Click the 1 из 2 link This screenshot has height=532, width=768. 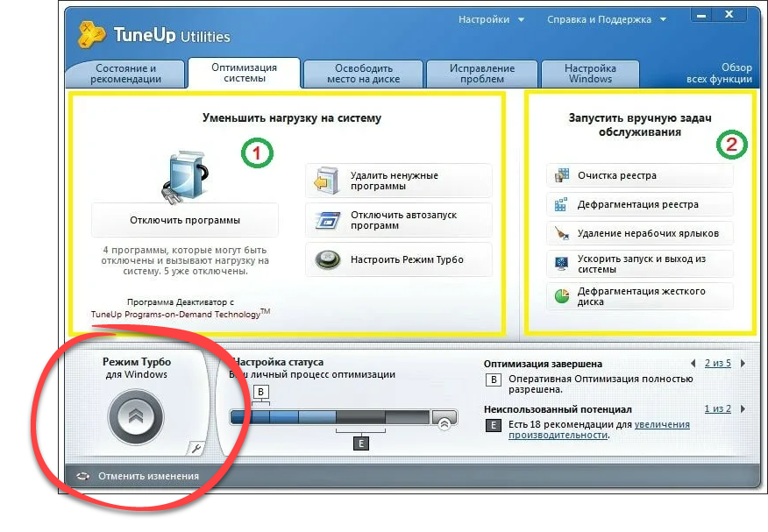click(717, 408)
